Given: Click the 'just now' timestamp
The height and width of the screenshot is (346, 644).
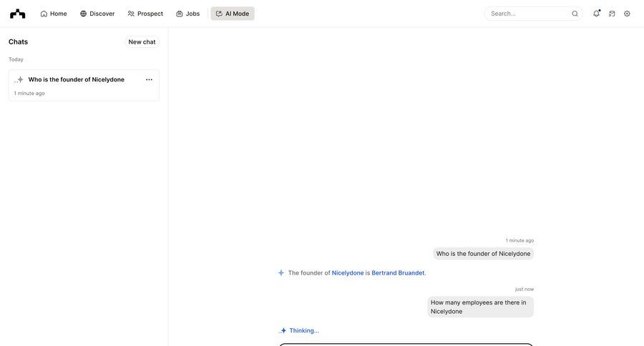Looking at the screenshot, I should pos(525,289).
